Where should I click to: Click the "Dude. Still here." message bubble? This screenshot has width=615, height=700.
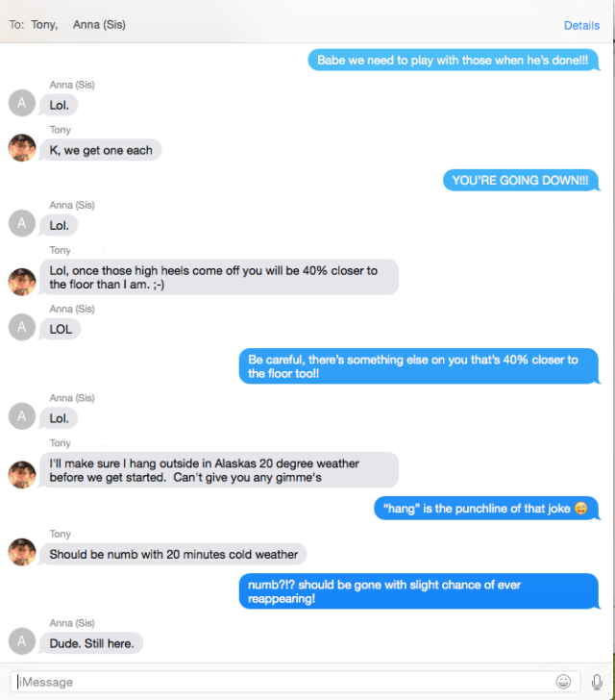pyautogui.click(x=91, y=642)
